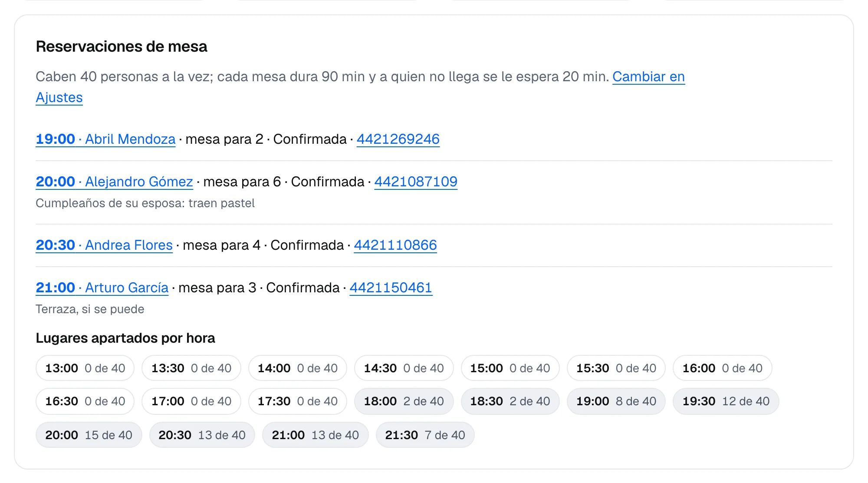This screenshot has height=483, width=868.
Task: Select the 16:30 time slot chip
Action: point(85,401)
